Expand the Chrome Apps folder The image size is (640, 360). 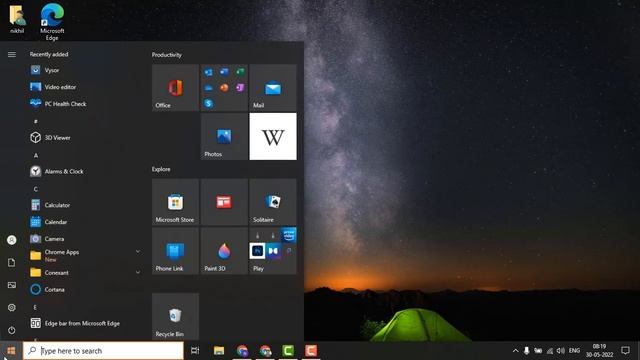(138, 252)
